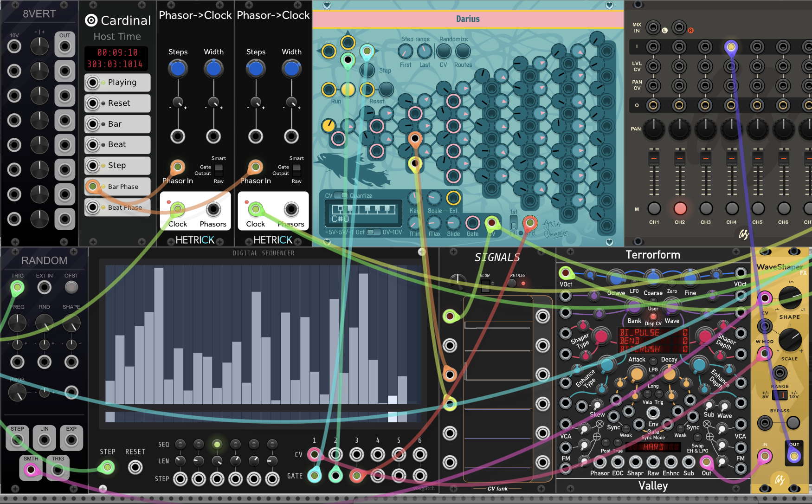Click the EXT IN jack on RANDOM module
This screenshot has height=504, width=812.
coord(45,288)
